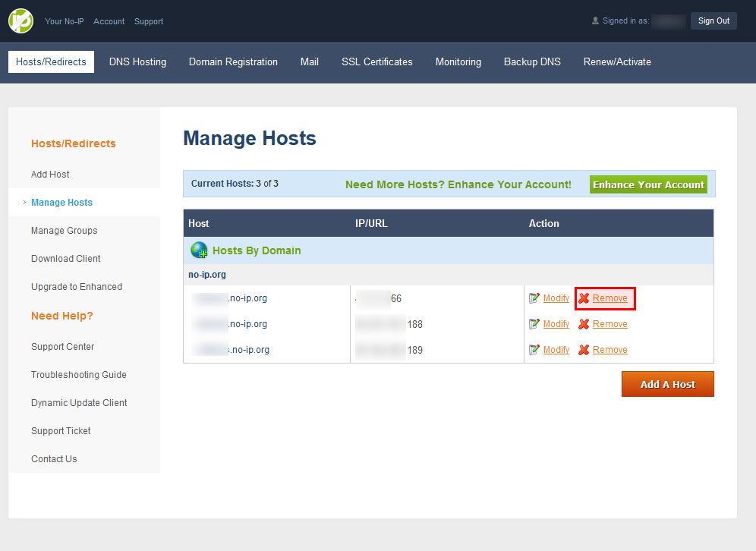The height and width of the screenshot is (551, 756).
Task: Open the Support Center link
Action: 63,347
